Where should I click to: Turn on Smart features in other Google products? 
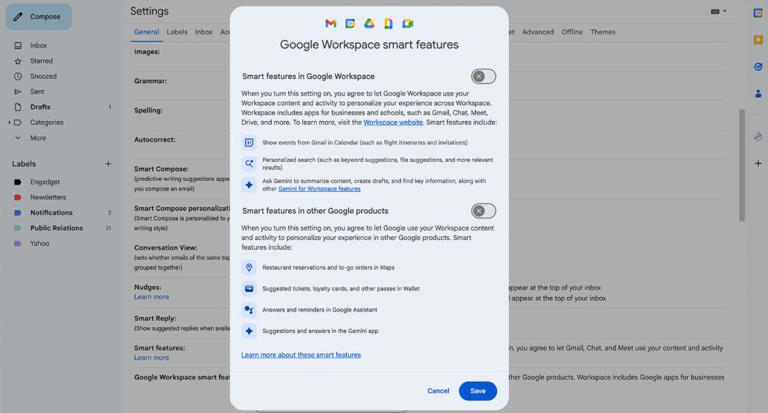483,211
